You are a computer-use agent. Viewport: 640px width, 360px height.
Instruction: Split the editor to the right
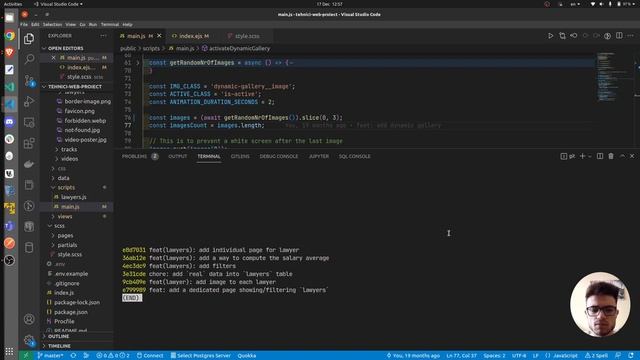click(619, 36)
